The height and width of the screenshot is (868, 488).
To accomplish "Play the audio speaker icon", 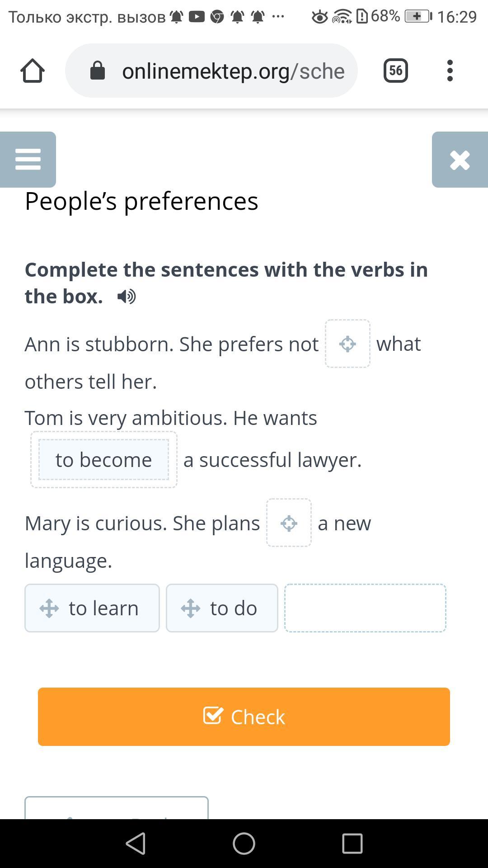I will coord(127,297).
